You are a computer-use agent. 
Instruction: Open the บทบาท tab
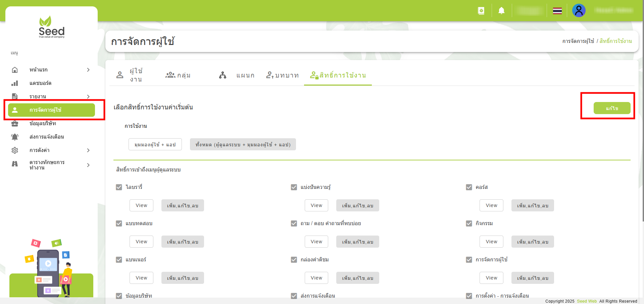(282, 75)
